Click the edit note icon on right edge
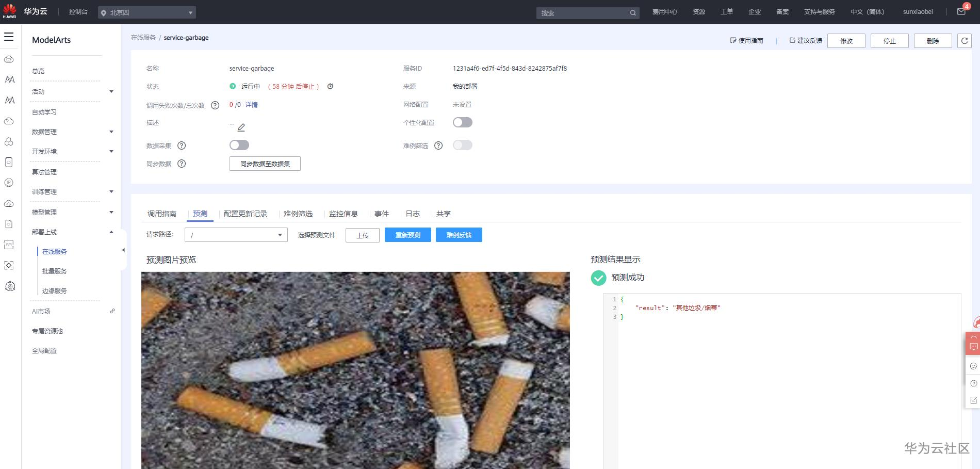 tap(973, 400)
